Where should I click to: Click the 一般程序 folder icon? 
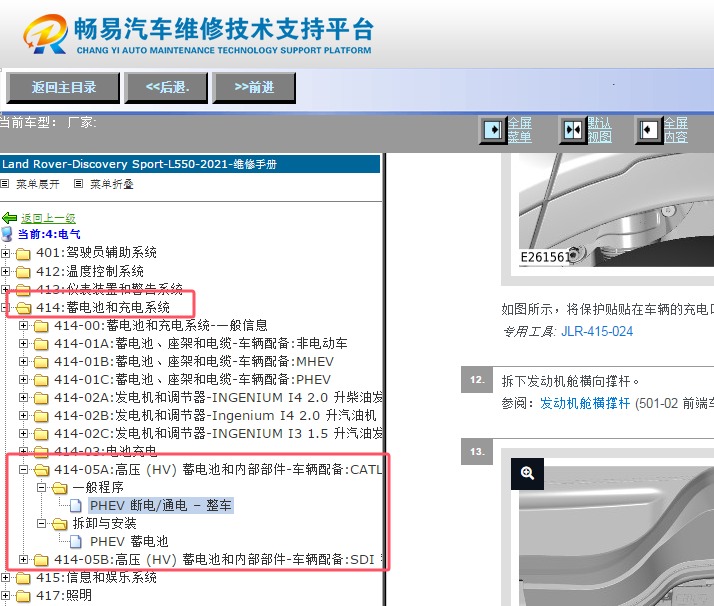point(60,488)
